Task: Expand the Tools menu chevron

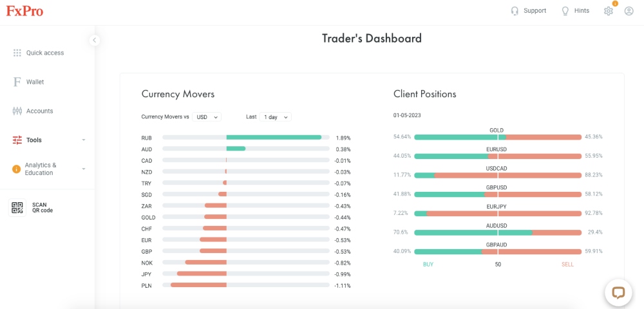Action: coord(84,140)
